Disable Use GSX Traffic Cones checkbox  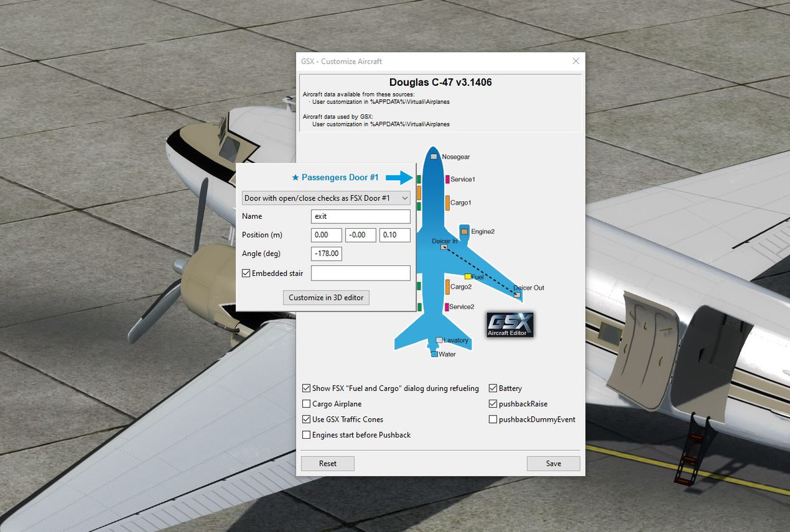coord(306,419)
